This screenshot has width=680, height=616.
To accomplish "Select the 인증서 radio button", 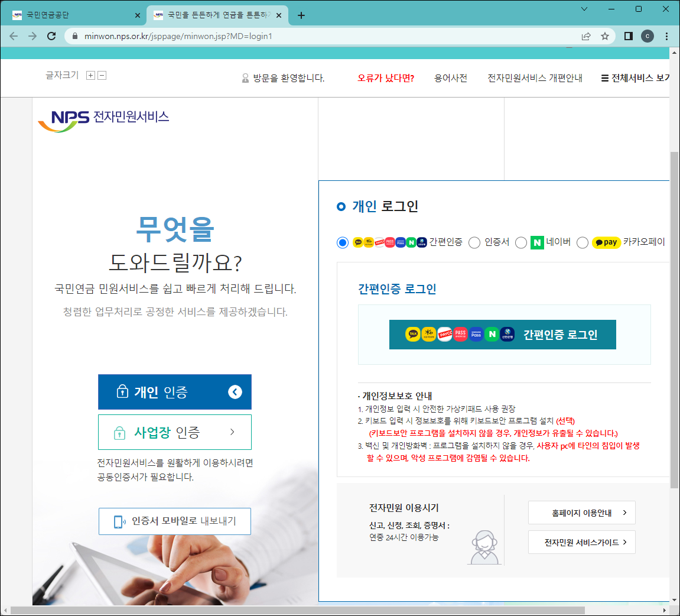I will point(474,242).
